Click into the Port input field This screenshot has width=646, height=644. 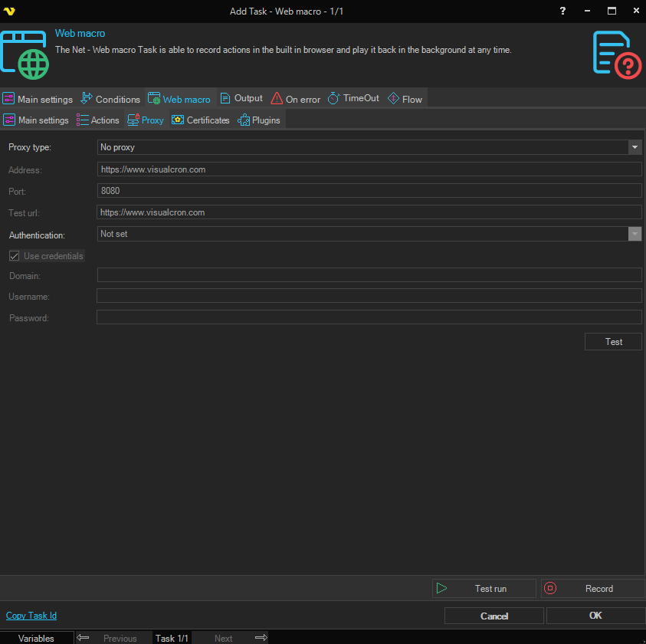[x=369, y=191]
